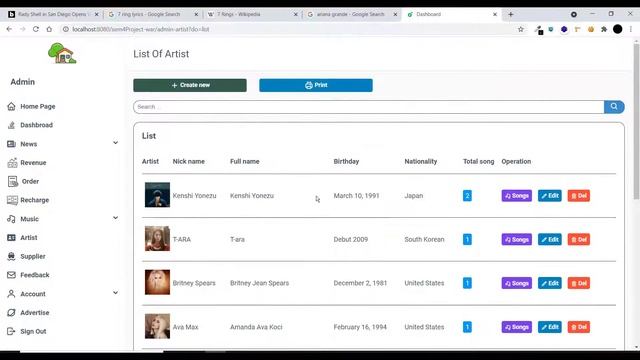Screen dimensions: 640x360
Task: Click the Artist card icon
Action: coord(11,238)
